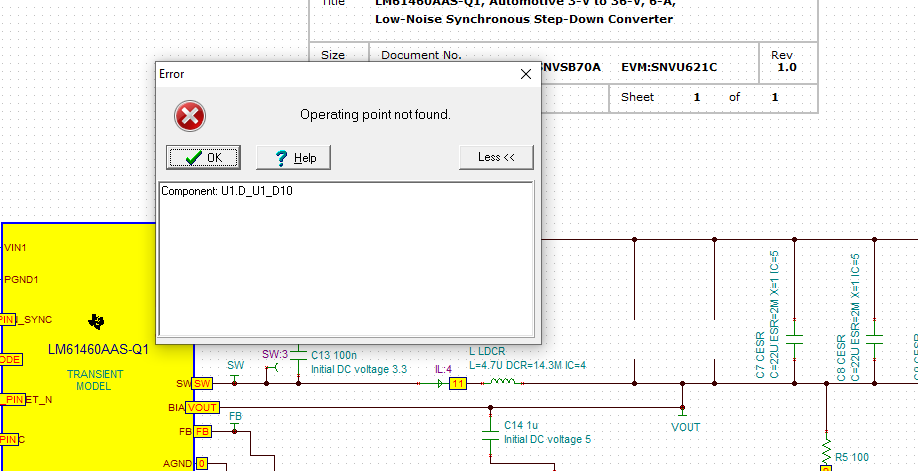
Task: Click the C7 'C=22U ESR=2M X=1 IC=5' text
Action: (774, 315)
